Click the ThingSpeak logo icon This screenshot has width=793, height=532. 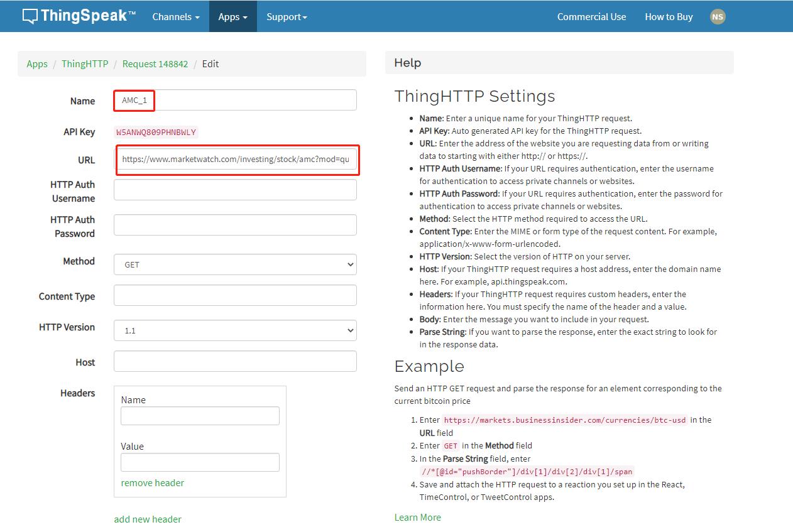[30, 17]
